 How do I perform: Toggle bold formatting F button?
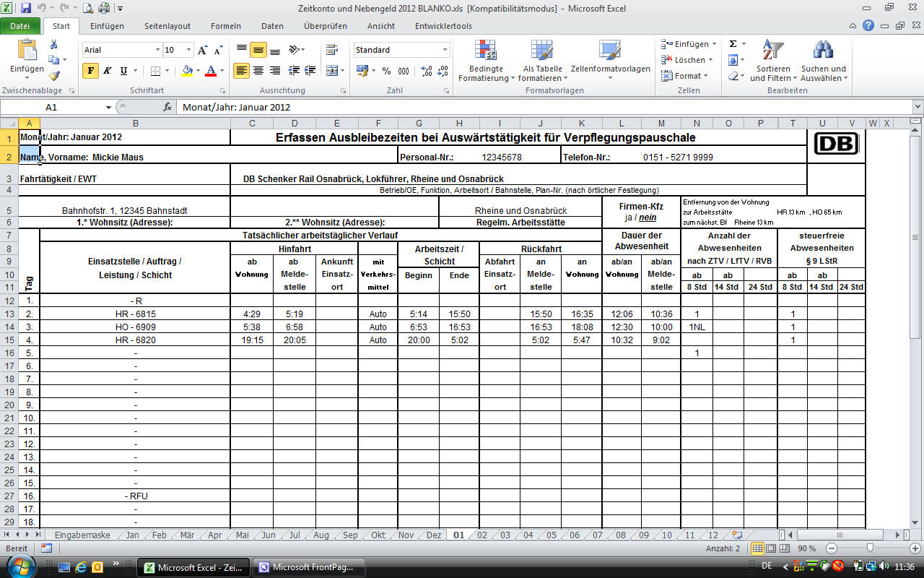click(90, 71)
